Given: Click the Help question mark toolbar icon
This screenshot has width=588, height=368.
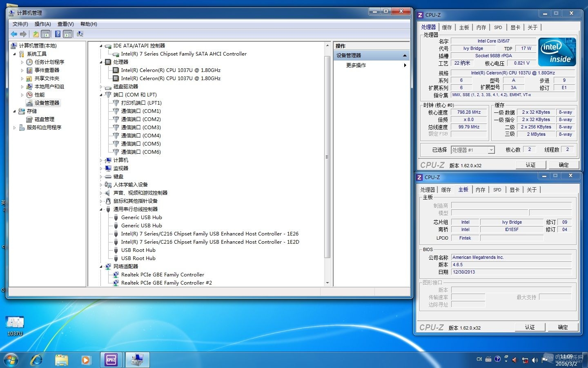Looking at the screenshot, I should pyautogui.click(x=58, y=34).
